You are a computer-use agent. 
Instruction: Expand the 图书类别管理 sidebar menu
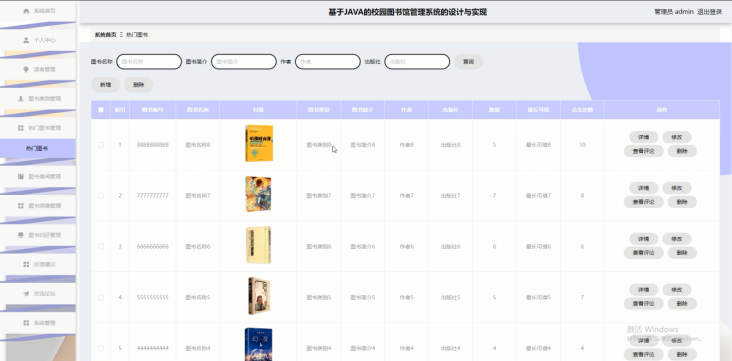(38, 99)
